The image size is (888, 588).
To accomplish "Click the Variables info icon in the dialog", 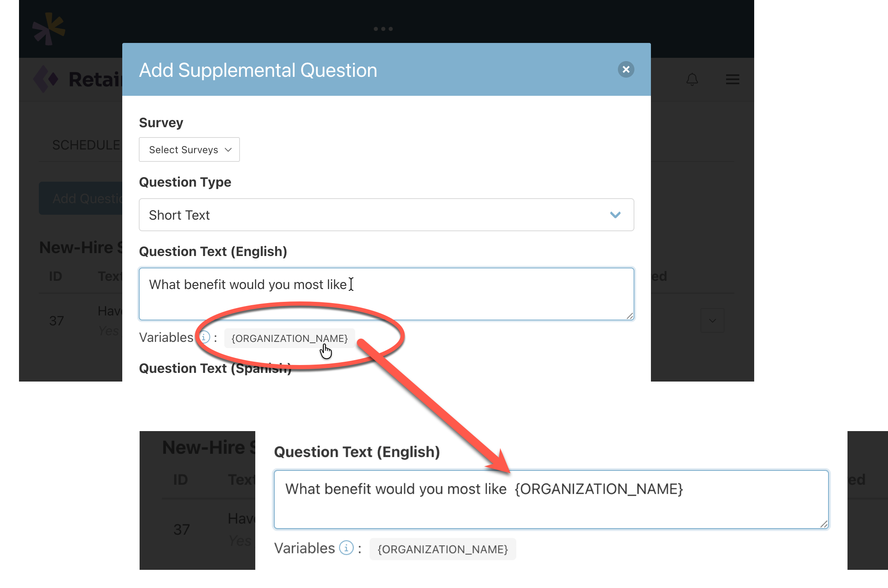I will tap(204, 337).
